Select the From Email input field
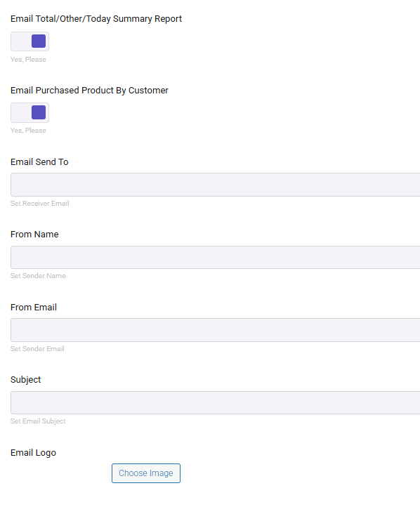The image size is (420, 507). coord(216,330)
